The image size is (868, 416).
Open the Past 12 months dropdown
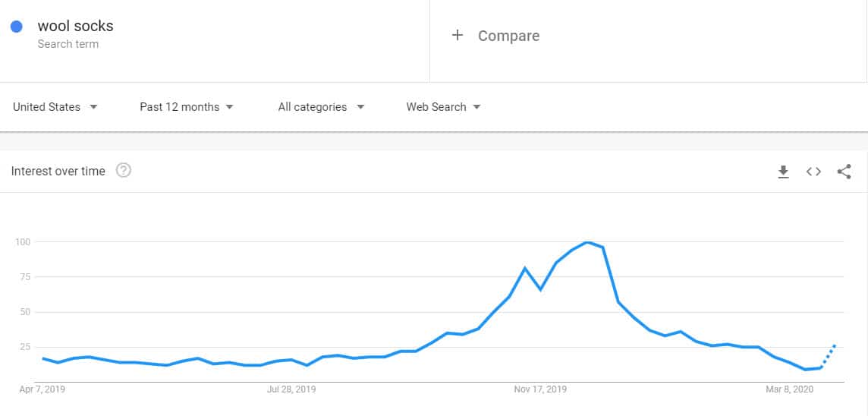click(x=187, y=107)
